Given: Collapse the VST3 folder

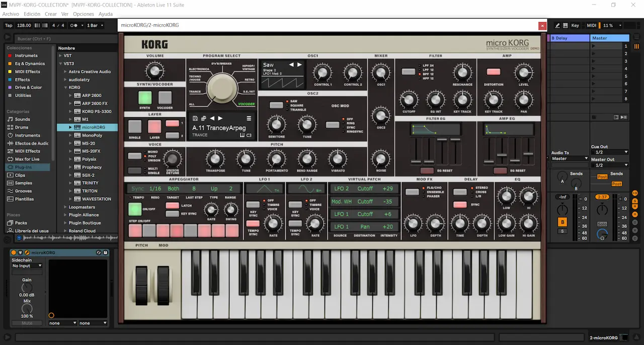Looking at the screenshot, I should coord(60,64).
